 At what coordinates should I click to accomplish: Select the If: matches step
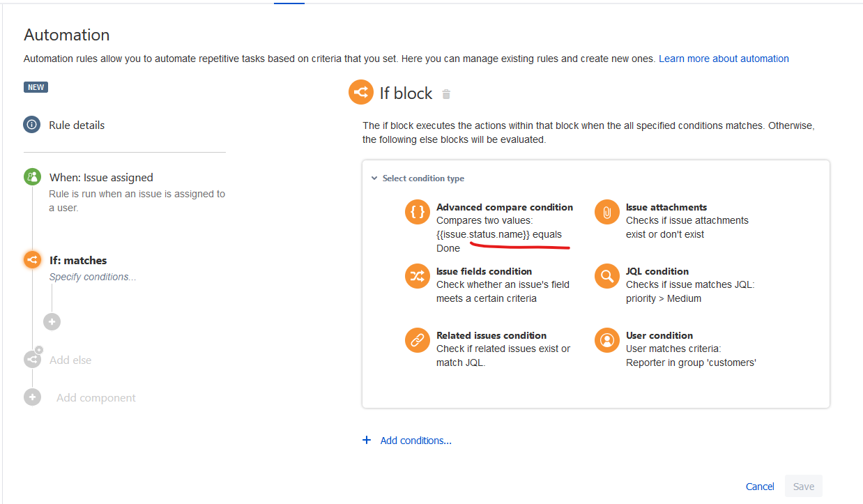tap(78, 261)
